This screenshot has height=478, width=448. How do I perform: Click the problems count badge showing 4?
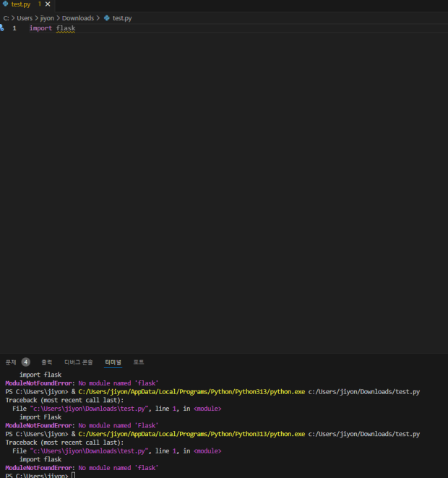pyautogui.click(x=25, y=362)
